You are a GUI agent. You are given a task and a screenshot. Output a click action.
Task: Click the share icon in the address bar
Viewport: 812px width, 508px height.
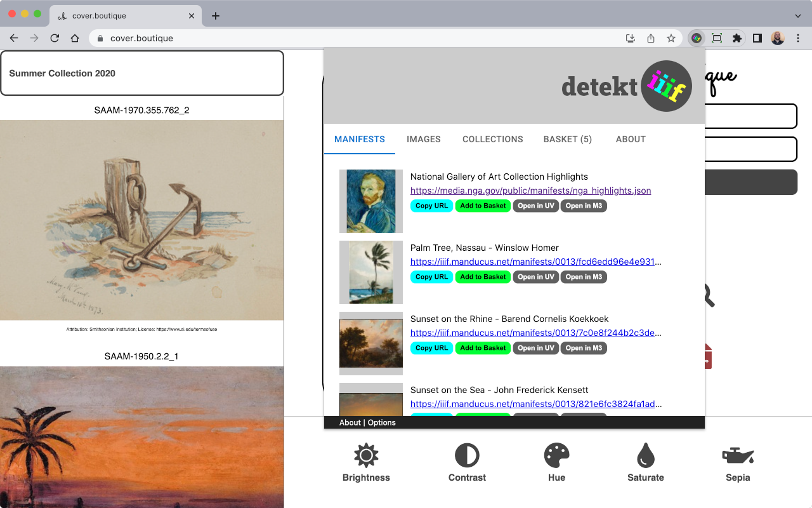pos(650,38)
